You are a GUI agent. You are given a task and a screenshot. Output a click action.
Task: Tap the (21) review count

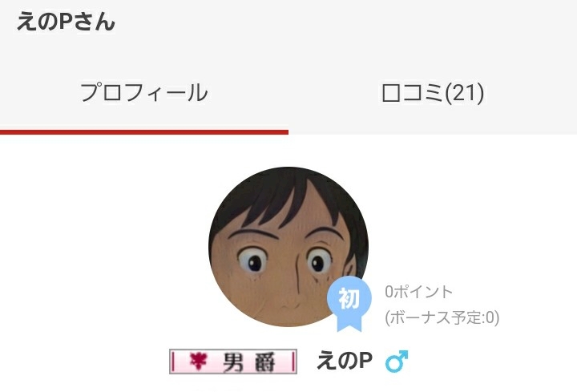coord(464,93)
